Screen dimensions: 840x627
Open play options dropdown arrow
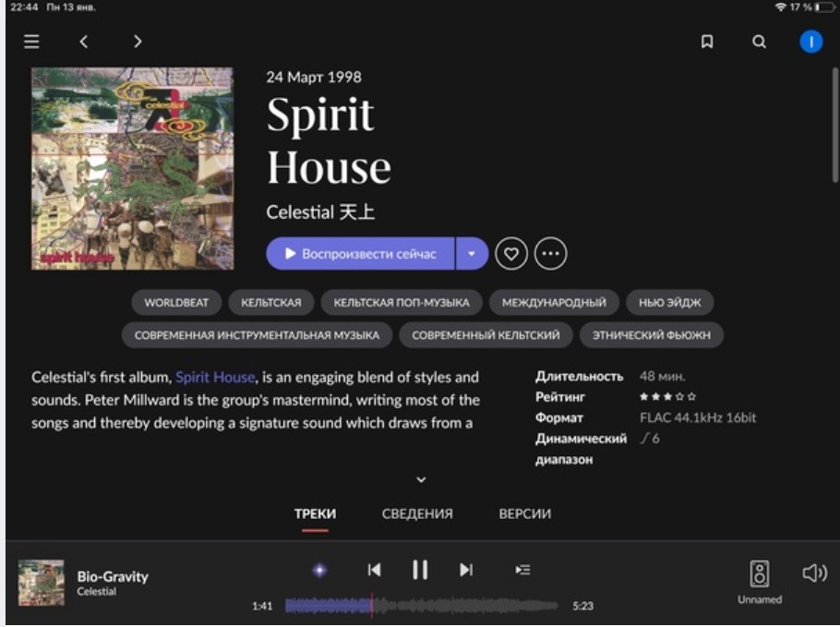click(x=472, y=254)
